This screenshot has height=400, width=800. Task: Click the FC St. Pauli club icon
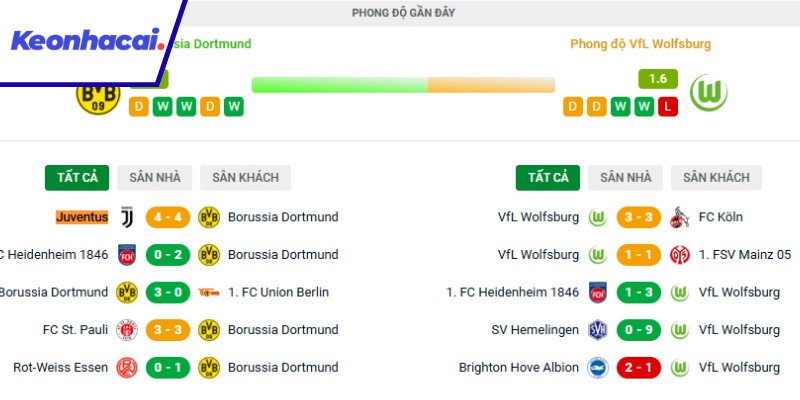coord(127,330)
